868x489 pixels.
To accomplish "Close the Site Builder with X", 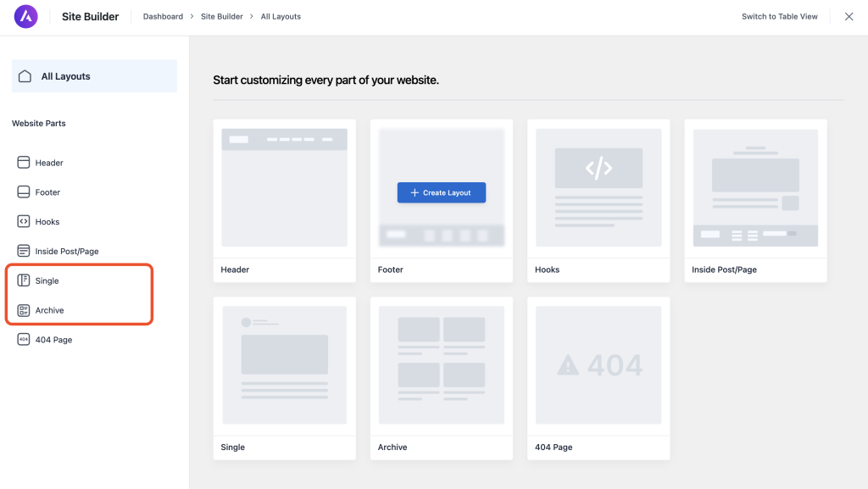I will pyautogui.click(x=849, y=17).
